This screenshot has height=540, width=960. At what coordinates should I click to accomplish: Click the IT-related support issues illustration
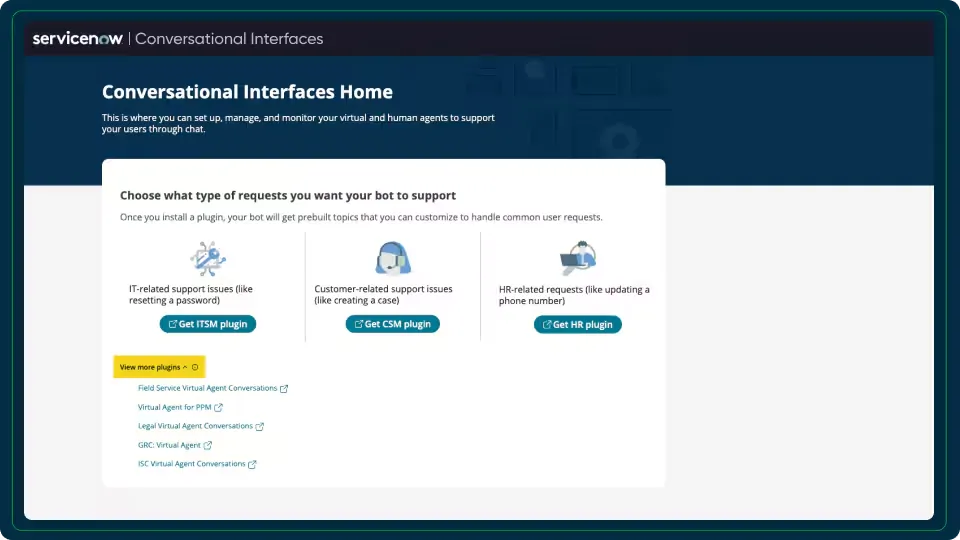[x=208, y=259]
